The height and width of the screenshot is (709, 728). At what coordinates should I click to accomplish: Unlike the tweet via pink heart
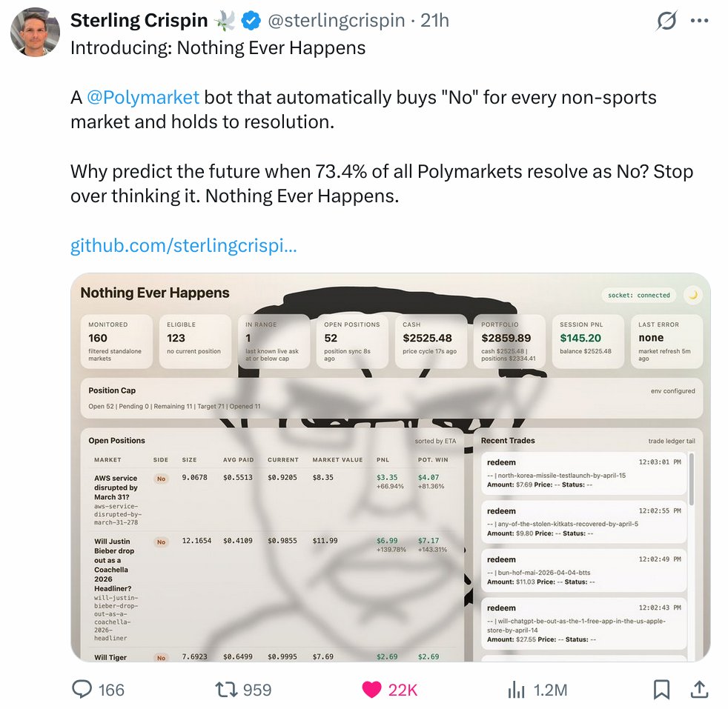click(371, 690)
